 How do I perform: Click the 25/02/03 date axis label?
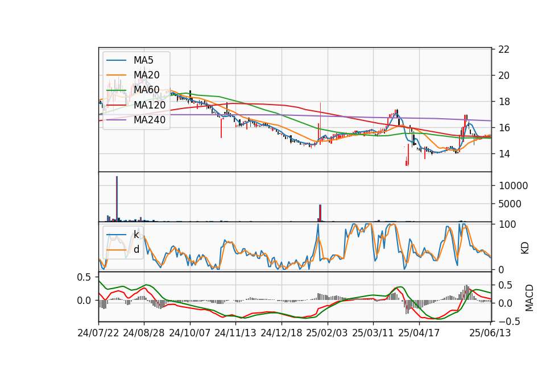tap(327, 333)
